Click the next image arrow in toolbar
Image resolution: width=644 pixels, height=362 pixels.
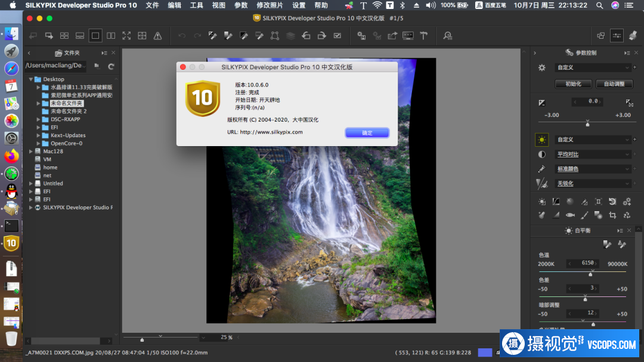[x=49, y=36]
